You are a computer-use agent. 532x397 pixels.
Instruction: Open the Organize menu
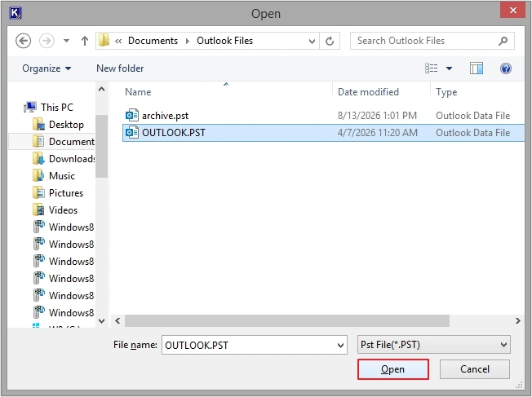[x=47, y=68]
